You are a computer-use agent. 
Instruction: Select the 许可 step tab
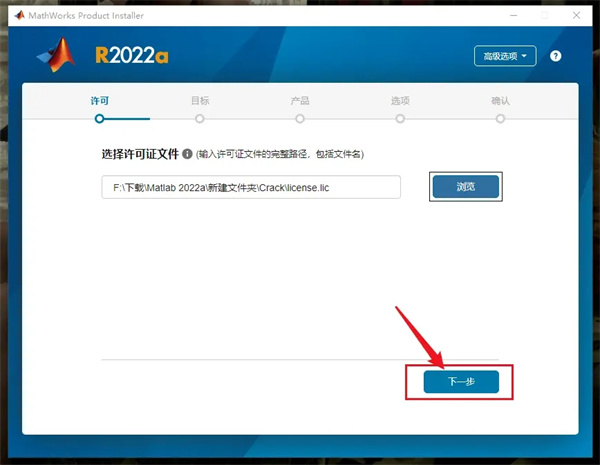pyautogui.click(x=99, y=101)
